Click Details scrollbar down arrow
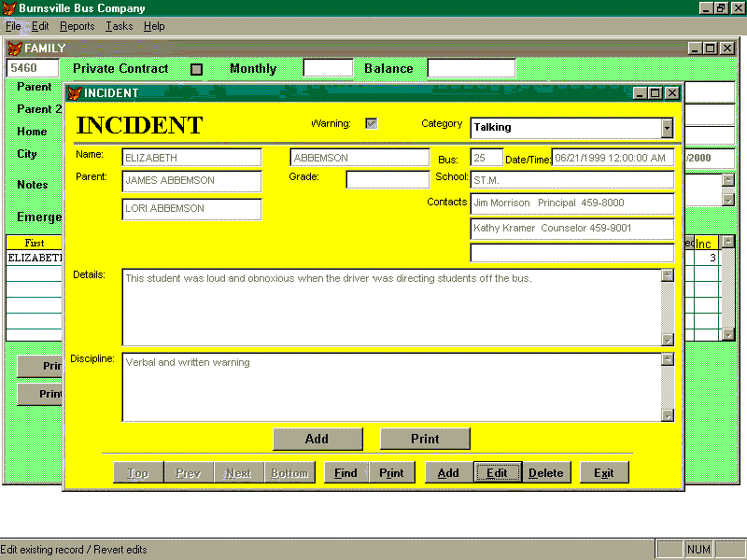This screenshot has width=747, height=560. (x=668, y=340)
